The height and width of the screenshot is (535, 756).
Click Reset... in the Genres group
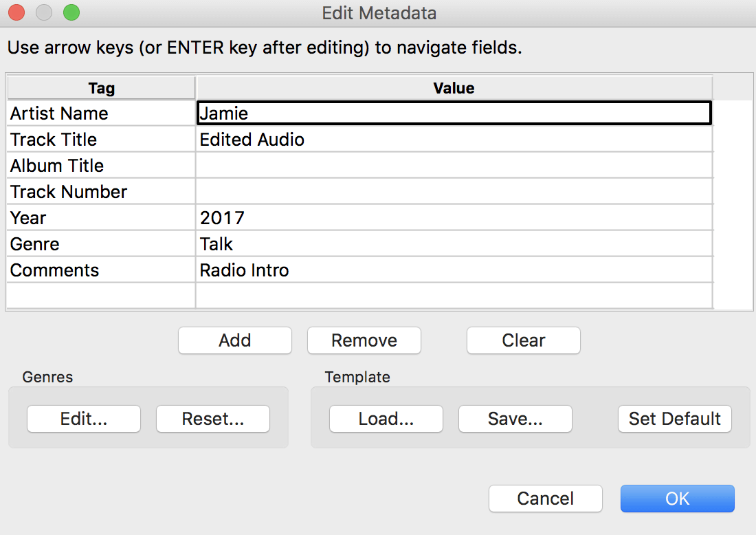click(x=213, y=419)
